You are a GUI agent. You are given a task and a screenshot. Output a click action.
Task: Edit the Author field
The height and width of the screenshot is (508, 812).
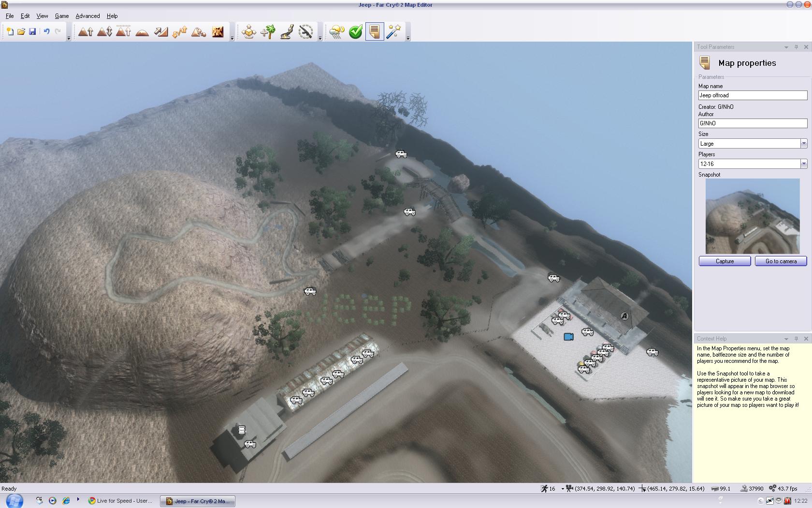[x=753, y=123]
